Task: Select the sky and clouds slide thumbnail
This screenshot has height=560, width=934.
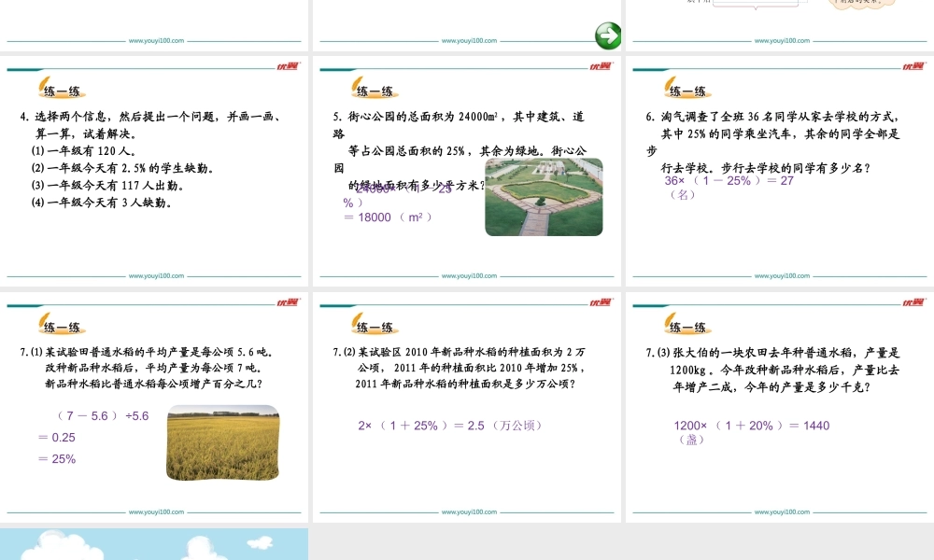Action: coord(153,544)
